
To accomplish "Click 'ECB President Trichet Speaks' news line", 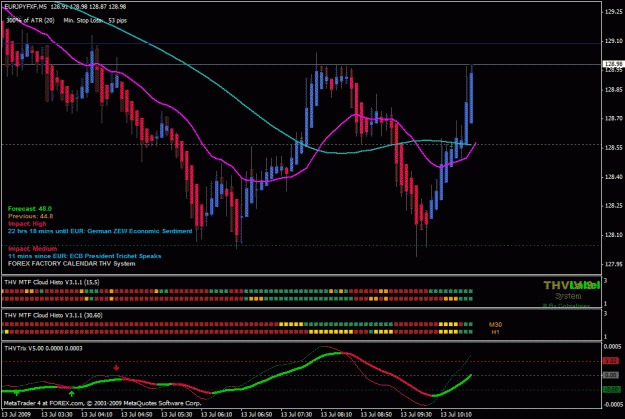I will (85, 256).
